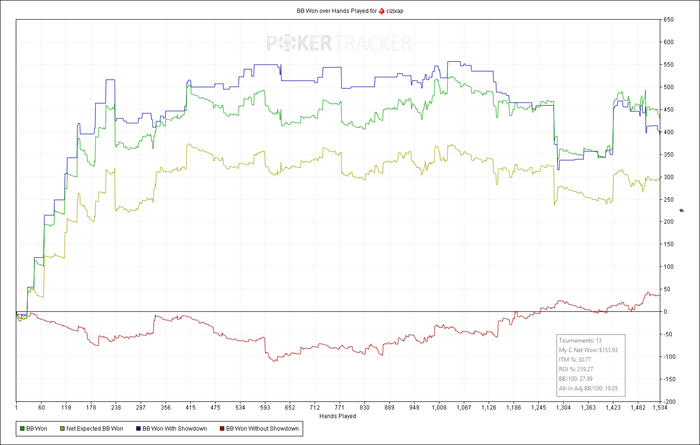Click 'All-In Adj BB/100: 19.05' stat
This screenshot has width=700, height=445.
click(588, 388)
